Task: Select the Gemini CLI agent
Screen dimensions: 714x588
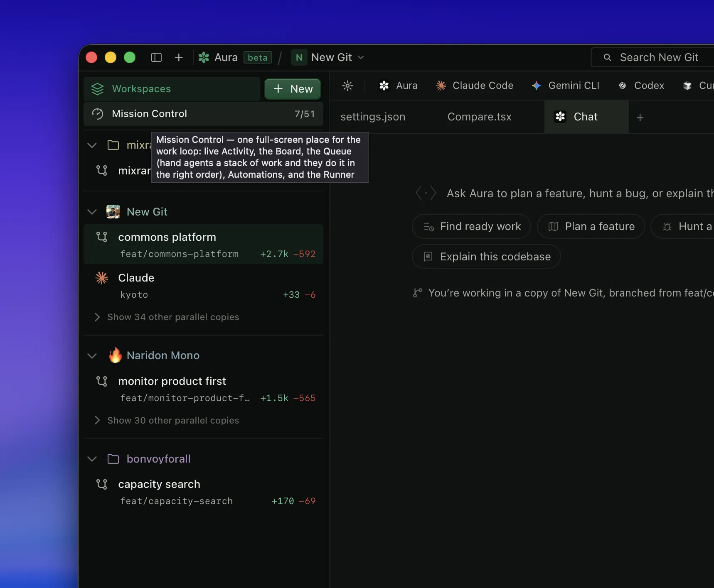Action: pos(565,86)
